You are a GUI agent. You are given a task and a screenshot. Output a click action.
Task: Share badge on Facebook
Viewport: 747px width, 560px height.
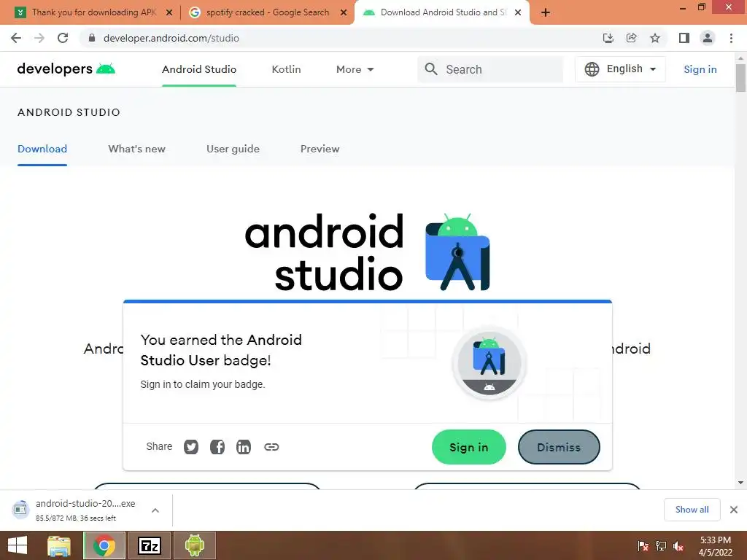click(217, 447)
